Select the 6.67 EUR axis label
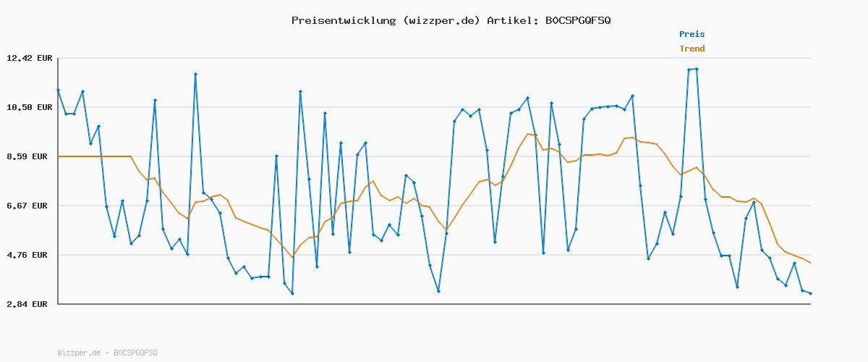Screen dimensions: 868x362 [30, 206]
